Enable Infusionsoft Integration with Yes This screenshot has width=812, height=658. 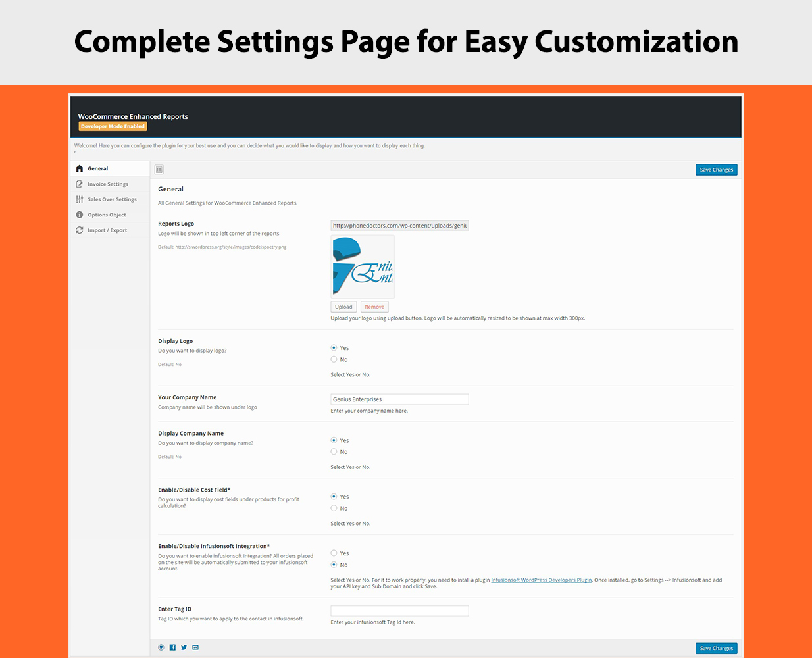[334, 553]
